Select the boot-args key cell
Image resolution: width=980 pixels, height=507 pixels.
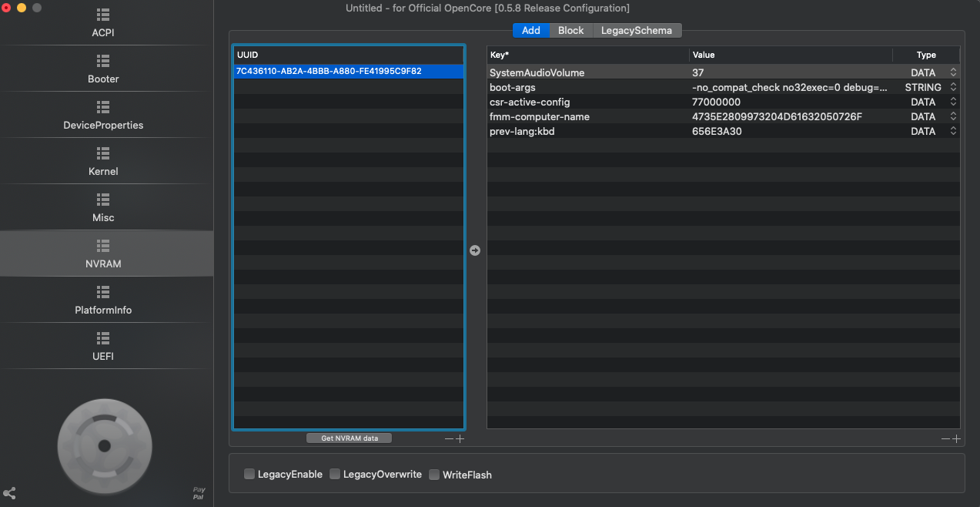pyautogui.click(x=512, y=87)
